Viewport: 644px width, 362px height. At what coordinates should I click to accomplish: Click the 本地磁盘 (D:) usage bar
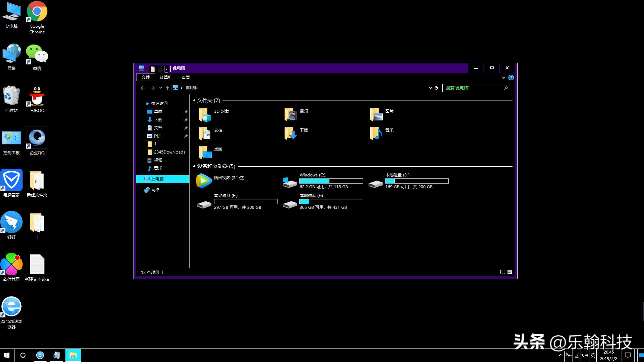click(x=417, y=181)
